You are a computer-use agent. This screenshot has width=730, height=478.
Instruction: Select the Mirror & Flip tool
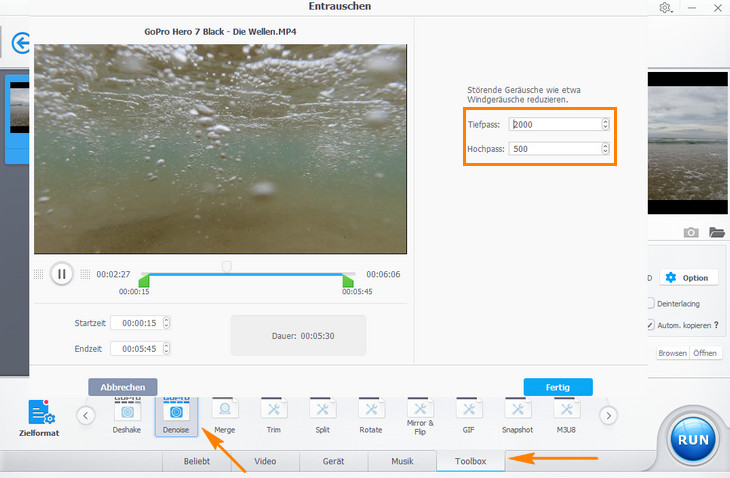(x=420, y=417)
